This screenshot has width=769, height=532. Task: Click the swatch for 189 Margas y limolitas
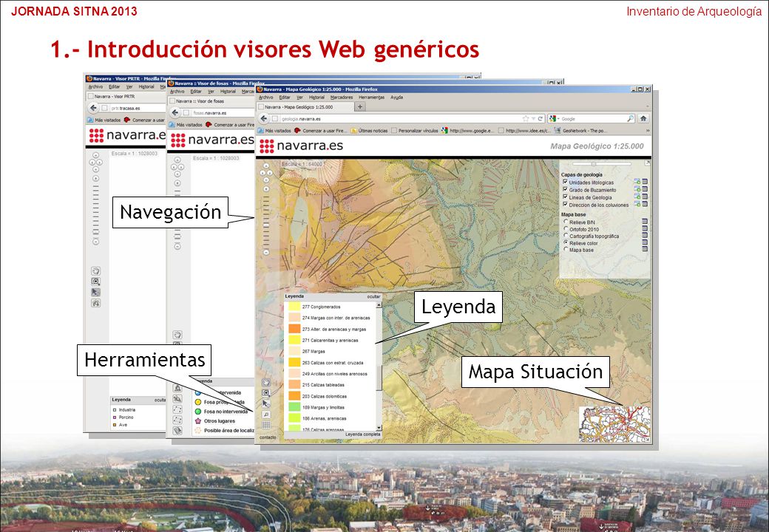pos(294,407)
